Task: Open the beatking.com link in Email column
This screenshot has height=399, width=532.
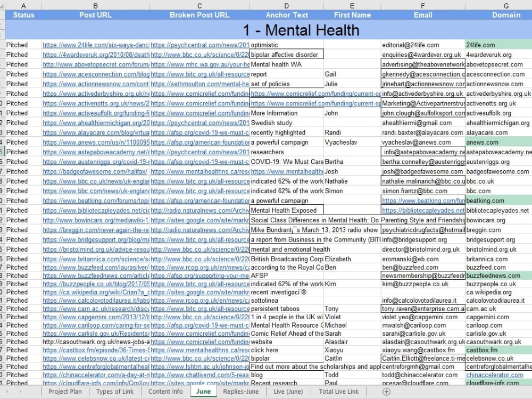Action: tap(423, 201)
